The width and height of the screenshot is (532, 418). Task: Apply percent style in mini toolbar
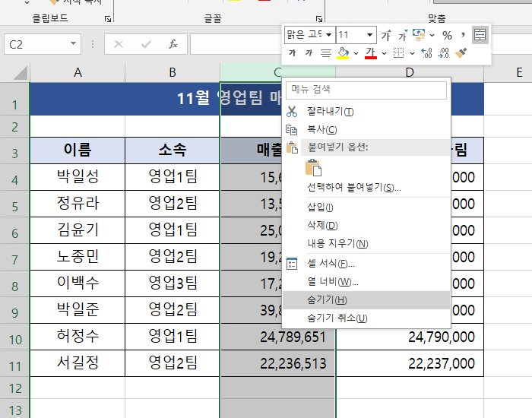(447, 35)
